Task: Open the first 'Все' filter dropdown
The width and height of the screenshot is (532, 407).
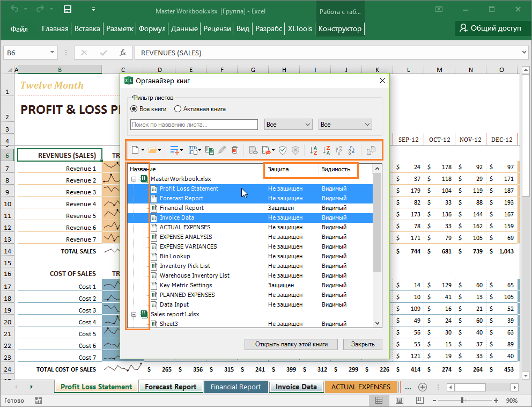Action: 288,123
